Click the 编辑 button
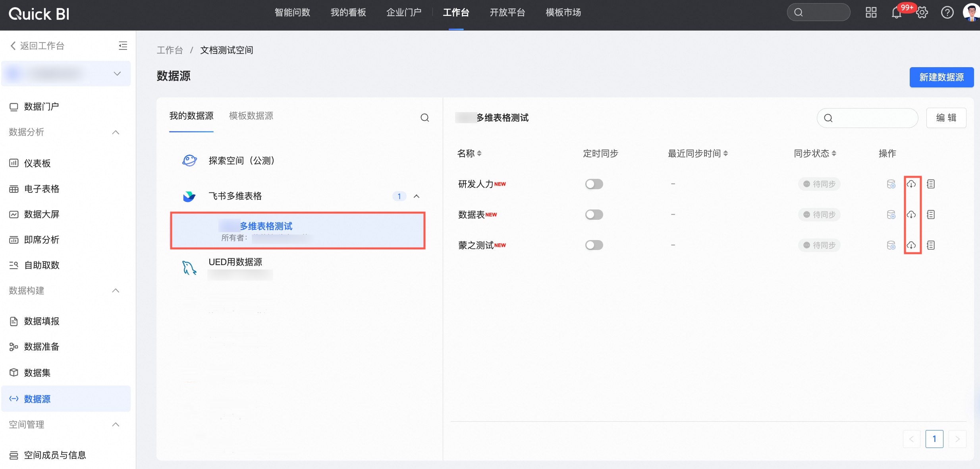The image size is (980, 469). point(946,118)
